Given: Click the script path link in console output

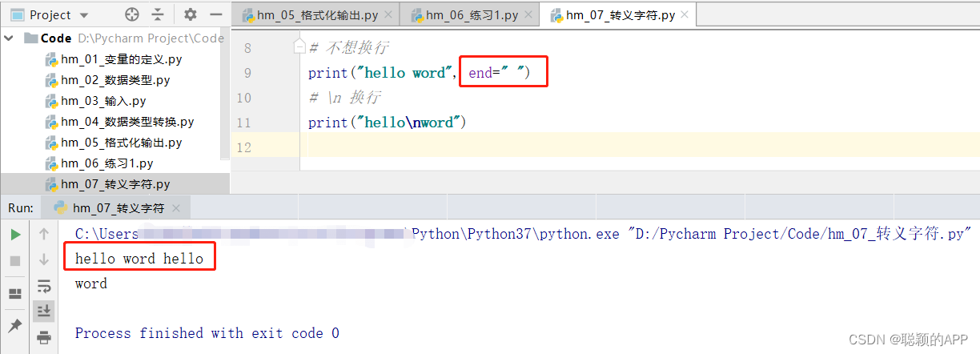Looking at the screenshot, I should (801, 234).
